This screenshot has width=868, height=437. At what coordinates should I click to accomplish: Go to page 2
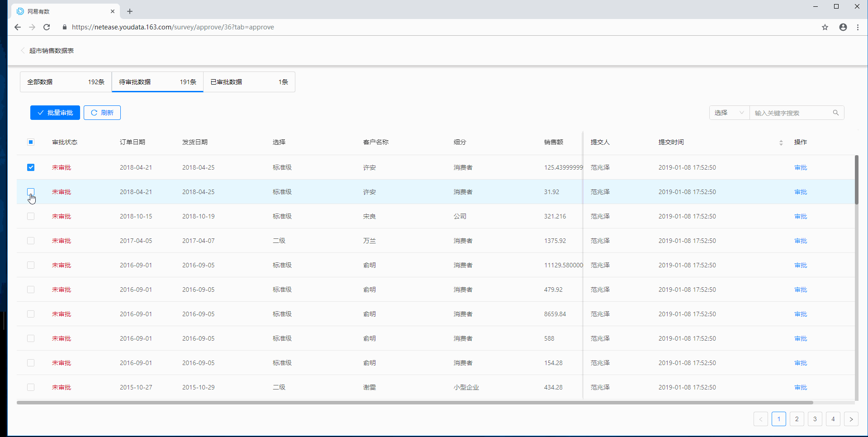pos(797,419)
